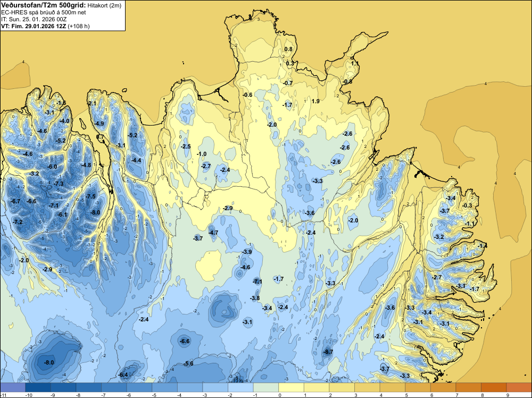Click the -7.3 temperature label
Viewport: 532px width, 398px height.
(x=59, y=184)
